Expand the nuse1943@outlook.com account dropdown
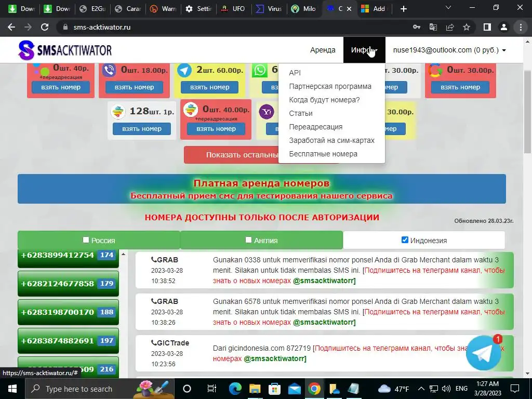Screen dimensions: 532x399 pos(449,50)
